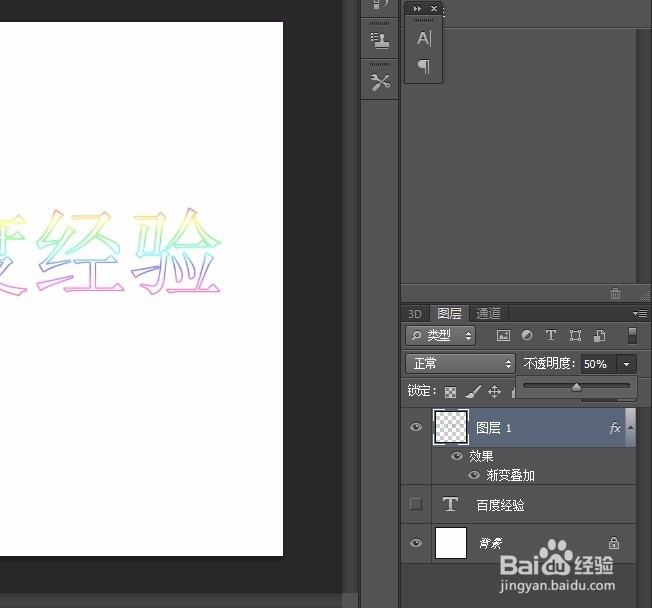Filter for smart object layers icon

600,336
